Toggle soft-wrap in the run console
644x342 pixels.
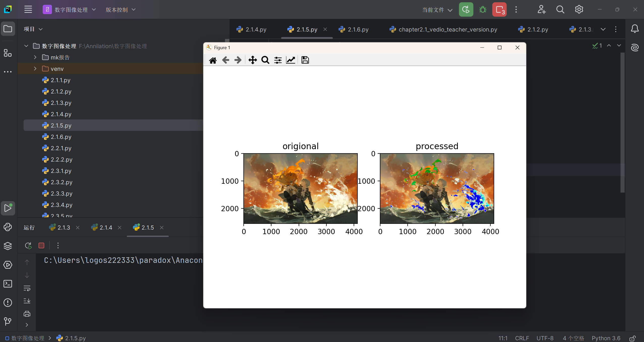click(27, 288)
